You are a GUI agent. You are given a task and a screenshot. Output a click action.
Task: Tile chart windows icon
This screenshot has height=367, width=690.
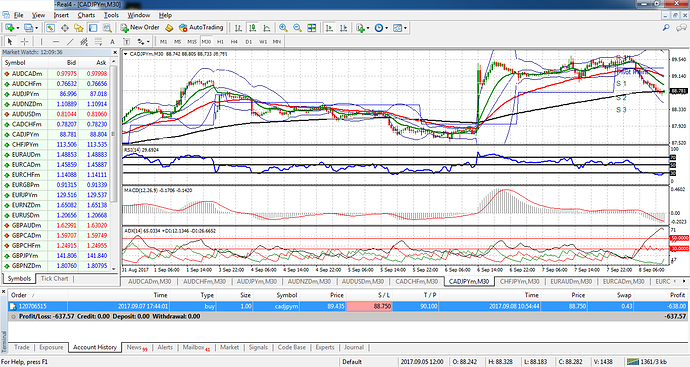(x=312, y=28)
